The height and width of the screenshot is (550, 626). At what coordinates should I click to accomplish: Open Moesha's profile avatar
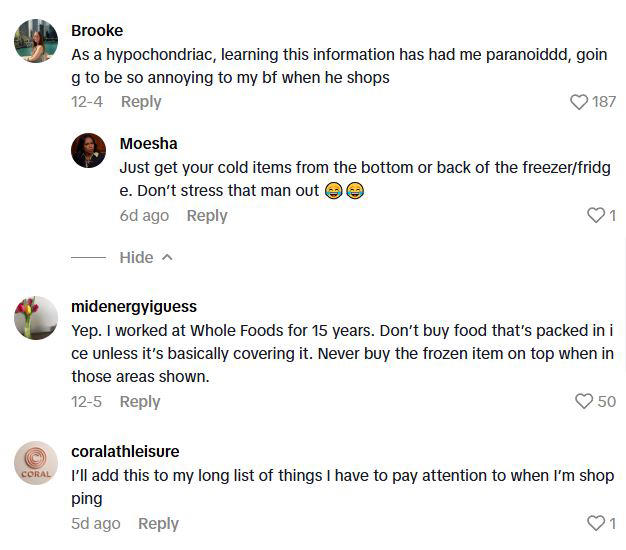89,150
